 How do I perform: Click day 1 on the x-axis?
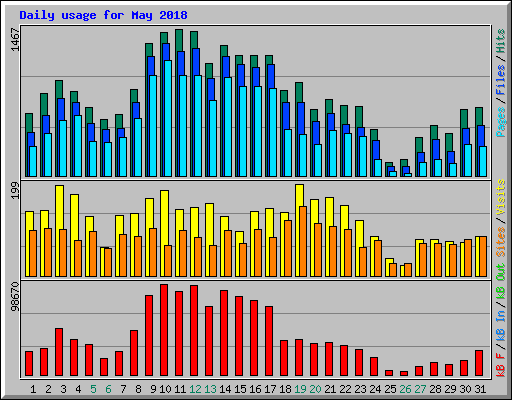[33, 389]
